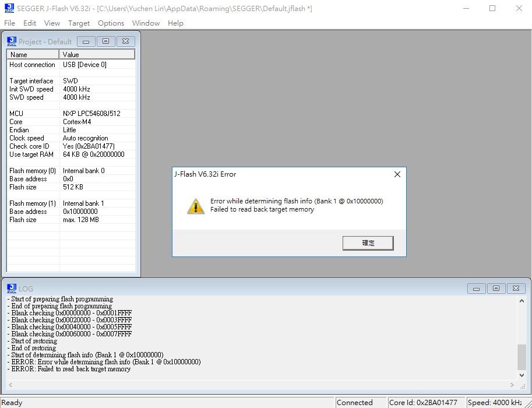The image size is (532, 408).
Task: Click log line 'Blank checking 0x00000000 - 0x0001FFFF'
Action: tap(69, 312)
